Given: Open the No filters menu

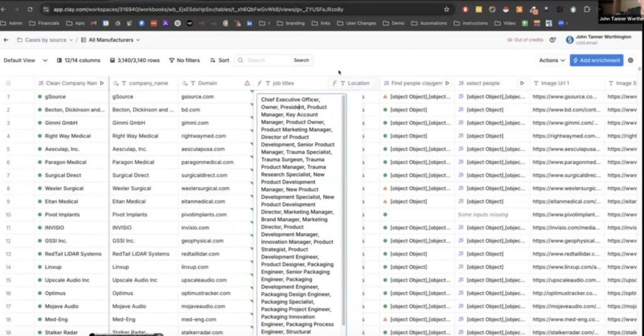Looking at the screenshot, I should click(184, 60).
